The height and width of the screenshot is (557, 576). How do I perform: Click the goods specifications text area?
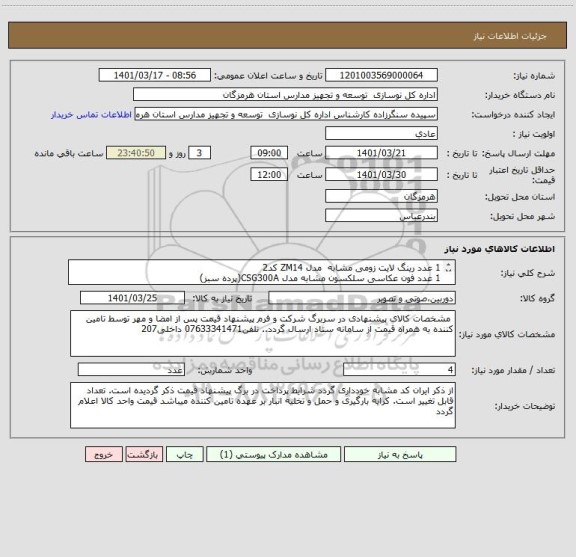click(x=263, y=334)
